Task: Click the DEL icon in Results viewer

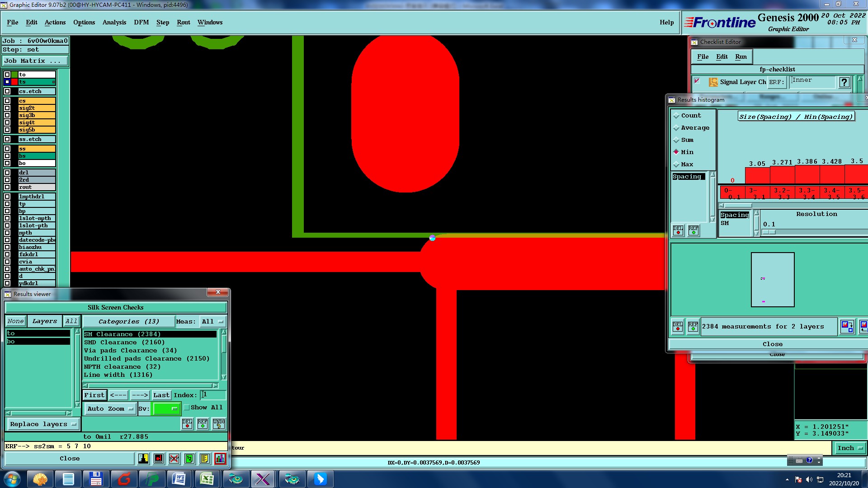Action: (187, 423)
